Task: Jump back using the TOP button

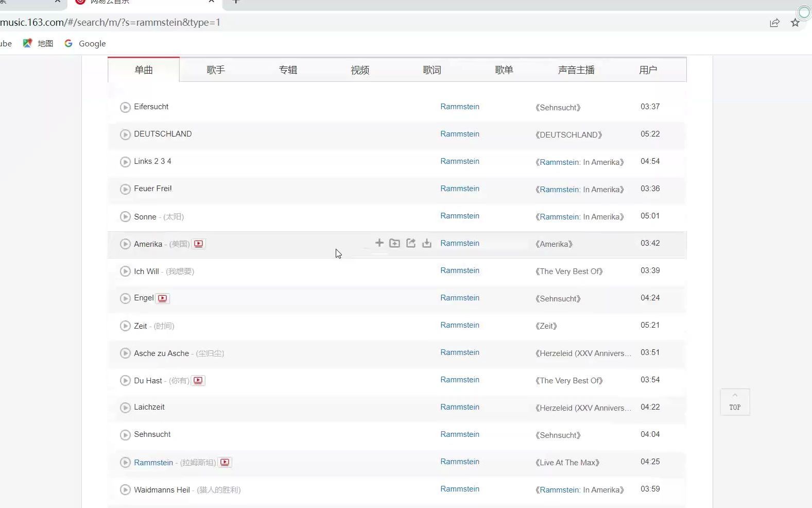Action: tap(735, 402)
